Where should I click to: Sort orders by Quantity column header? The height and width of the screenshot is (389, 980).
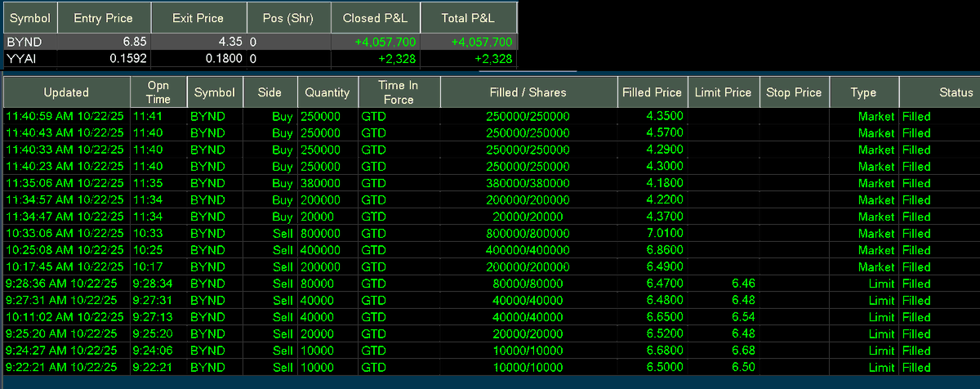327,92
